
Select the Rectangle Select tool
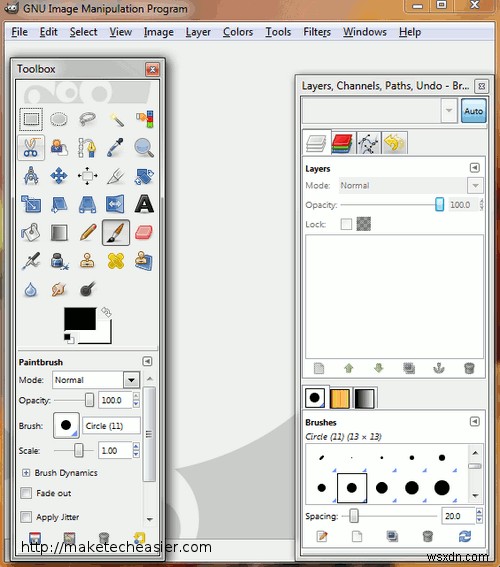pyautogui.click(x=31, y=119)
